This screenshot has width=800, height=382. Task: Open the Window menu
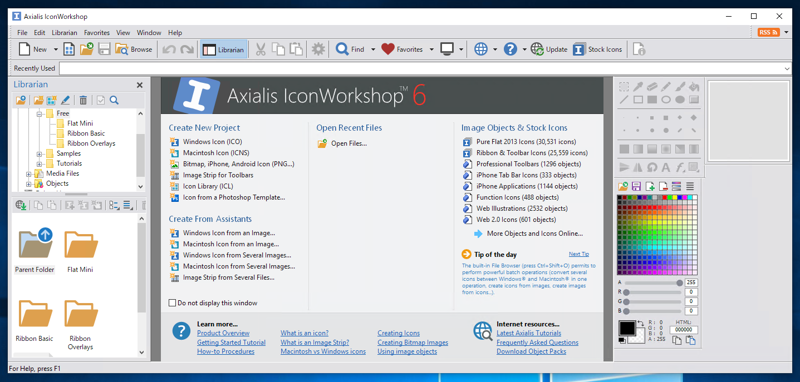[x=149, y=33]
